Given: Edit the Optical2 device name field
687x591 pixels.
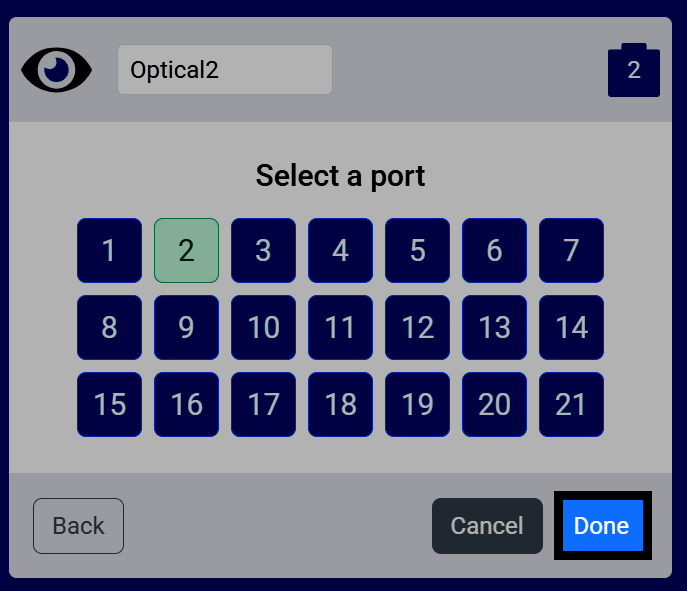Looking at the screenshot, I should click(x=225, y=70).
